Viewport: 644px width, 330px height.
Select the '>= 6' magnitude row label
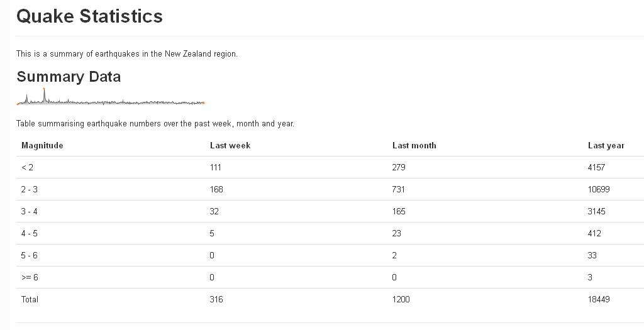[30, 277]
